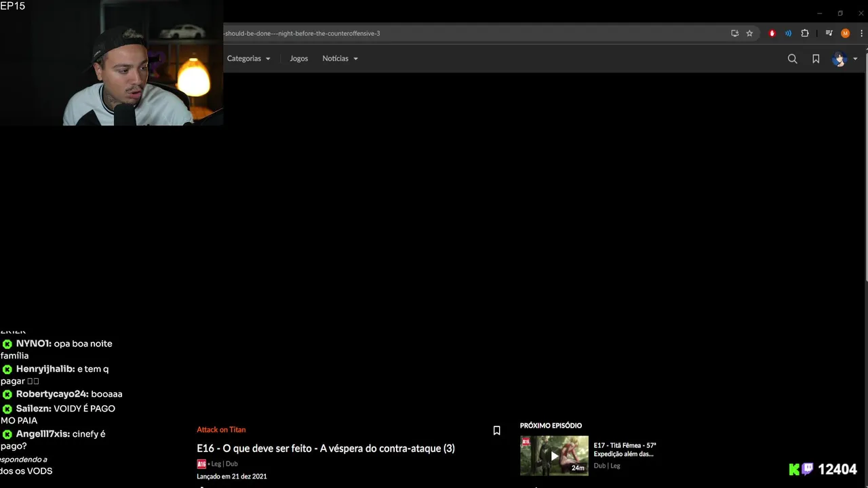Play next episode E17 thumbnail
Viewport: 868px width, 488px height.
pos(554,455)
